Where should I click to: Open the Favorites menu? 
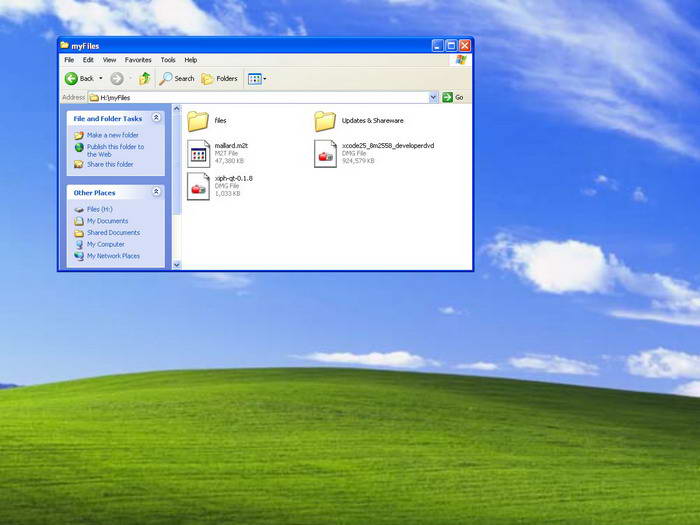point(138,60)
